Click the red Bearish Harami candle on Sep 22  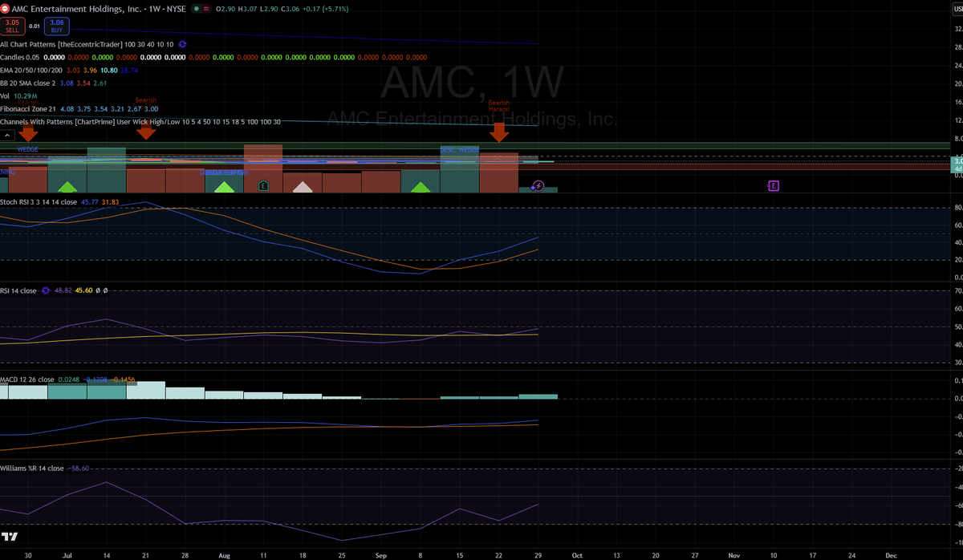click(499, 172)
